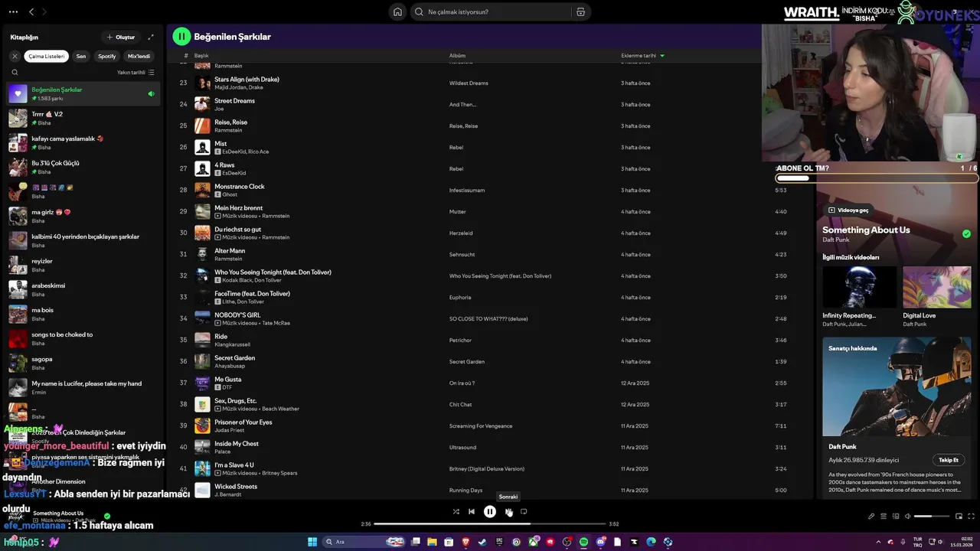The width and height of the screenshot is (980, 551).
Task: Open songs to be choked to playlist
Action: (x=83, y=338)
